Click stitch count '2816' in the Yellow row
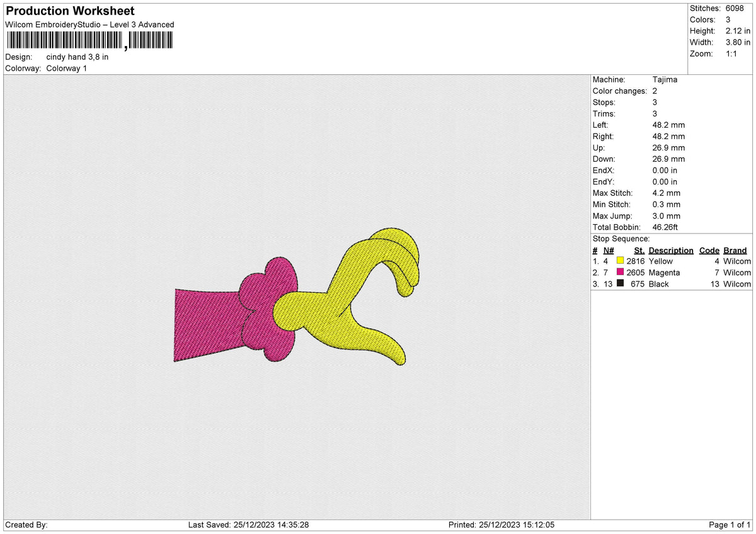The image size is (756, 534). click(x=636, y=261)
